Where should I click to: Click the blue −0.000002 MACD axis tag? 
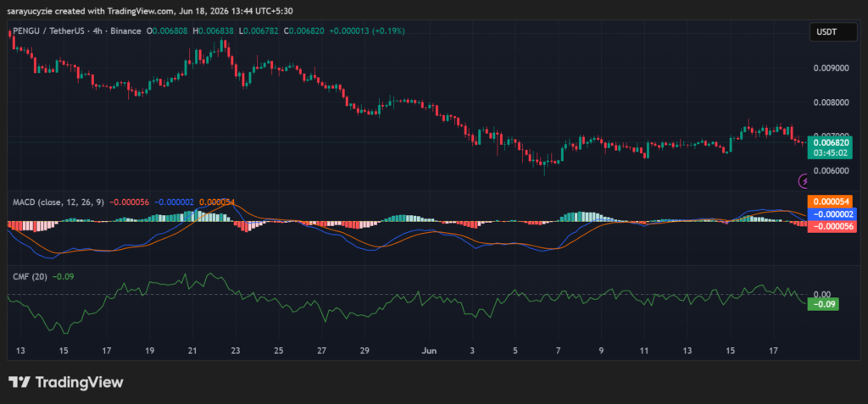coord(832,214)
